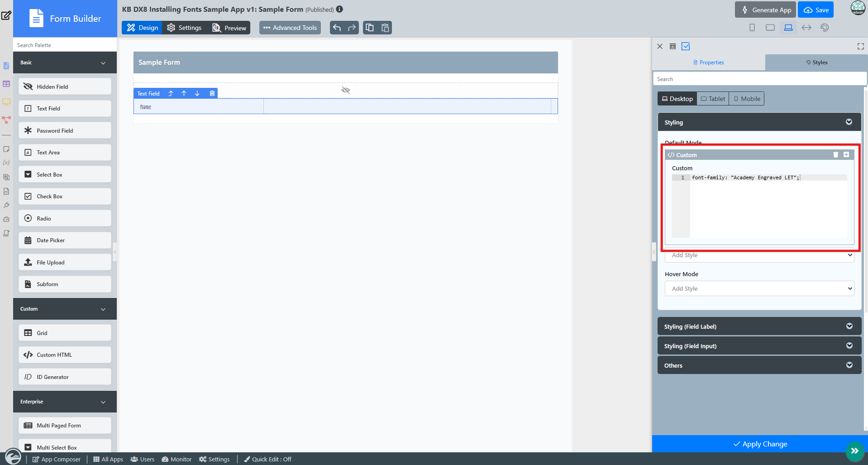Click the undo arrow icon
The height and width of the screenshot is (465, 868).
pyautogui.click(x=337, y=28)
